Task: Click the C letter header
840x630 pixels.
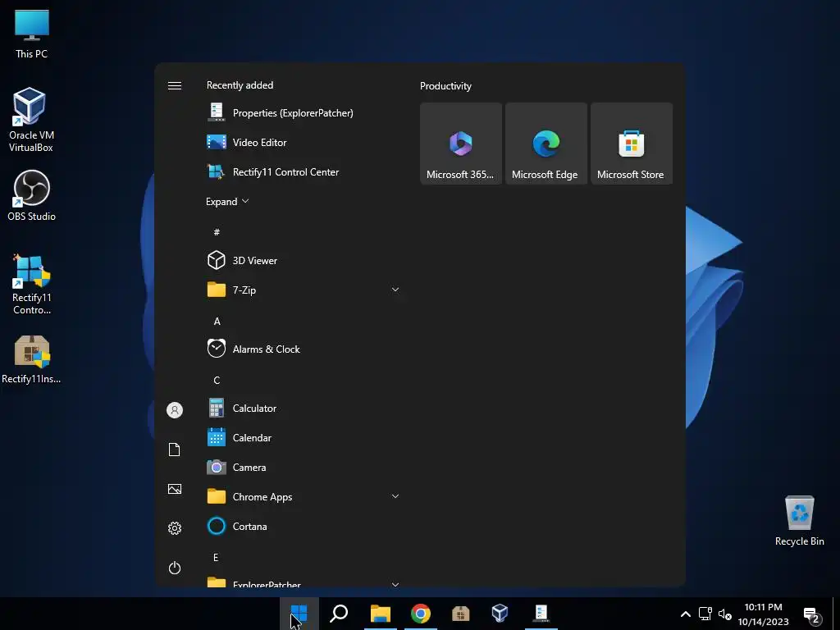Action: tap(217, 381)
